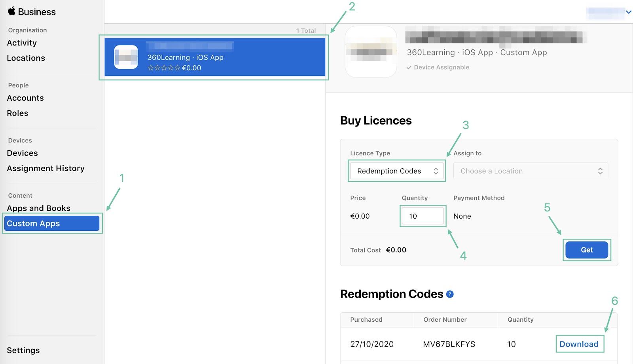Viewport: 633px width, 364px height.
Task: Click the Quantity input field
Action: point(423,216)
